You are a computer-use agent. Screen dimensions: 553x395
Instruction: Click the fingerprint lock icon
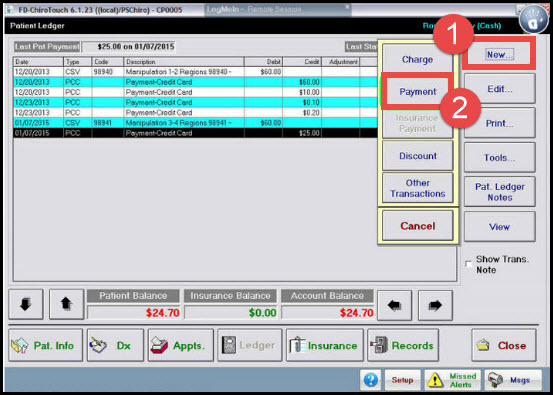tap(535, 19)
